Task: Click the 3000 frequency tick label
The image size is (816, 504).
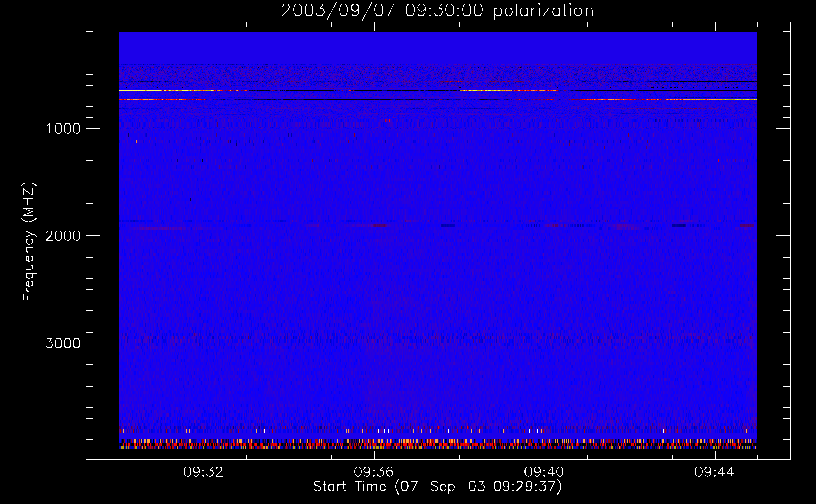Action: 64,343
